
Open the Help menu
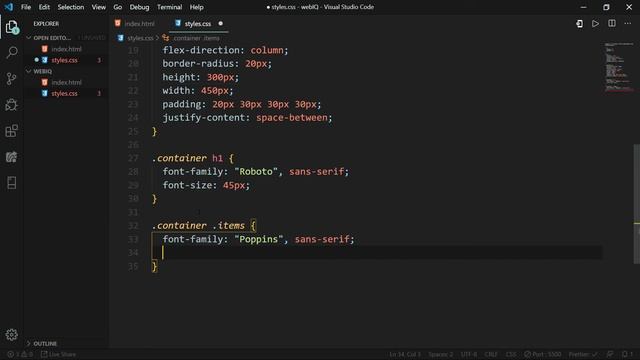click(x=196, y=7)
